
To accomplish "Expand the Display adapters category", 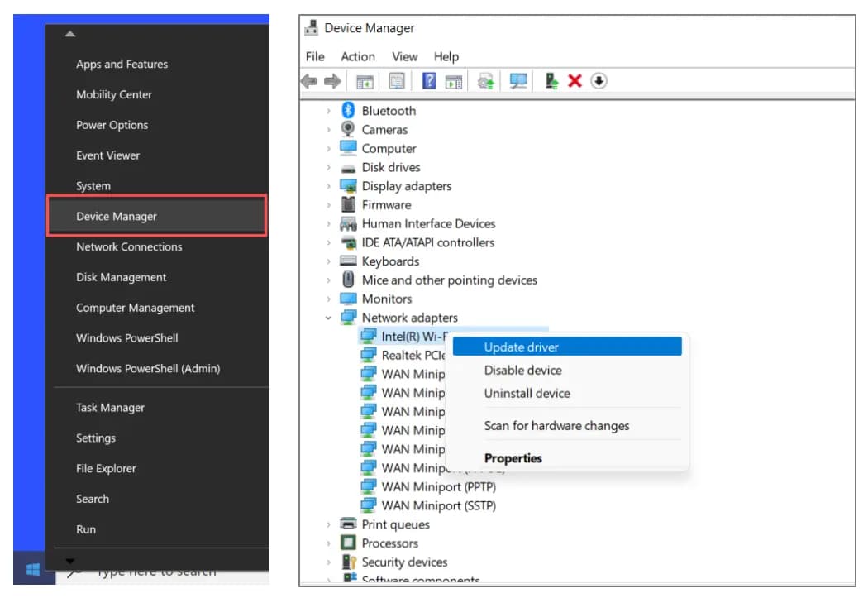I will (x=329, y=185).
